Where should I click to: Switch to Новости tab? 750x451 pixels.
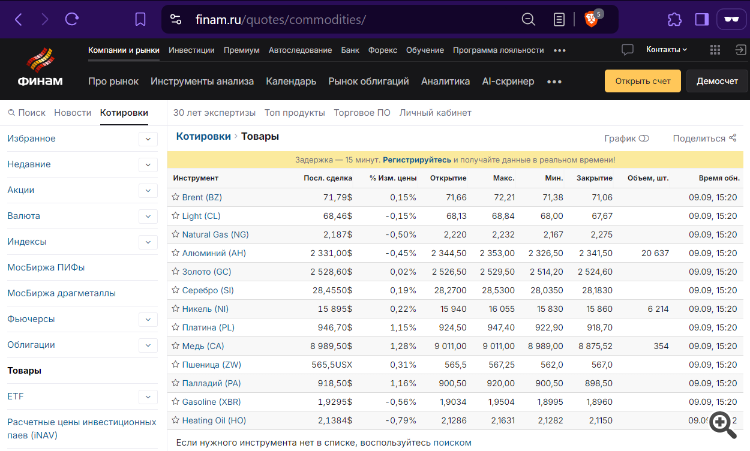[73, 113]
